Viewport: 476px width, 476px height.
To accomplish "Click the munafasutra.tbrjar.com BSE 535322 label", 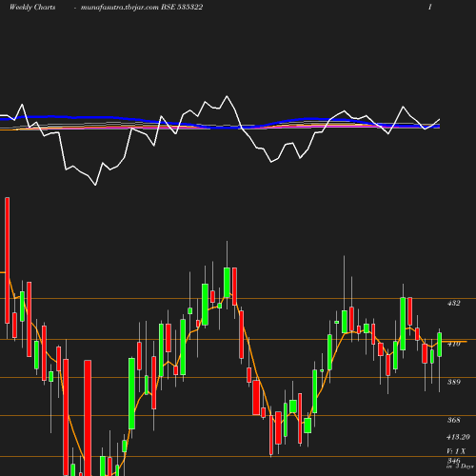I will coord(142,7).
